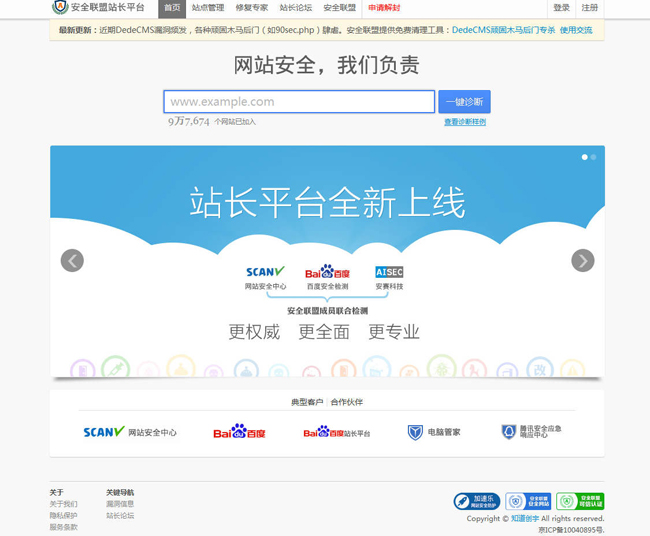This screenshot has width=650, height=536.
Task: Open the 腾讯安全应急响应中心 partner logo
Action: (531, 432)
